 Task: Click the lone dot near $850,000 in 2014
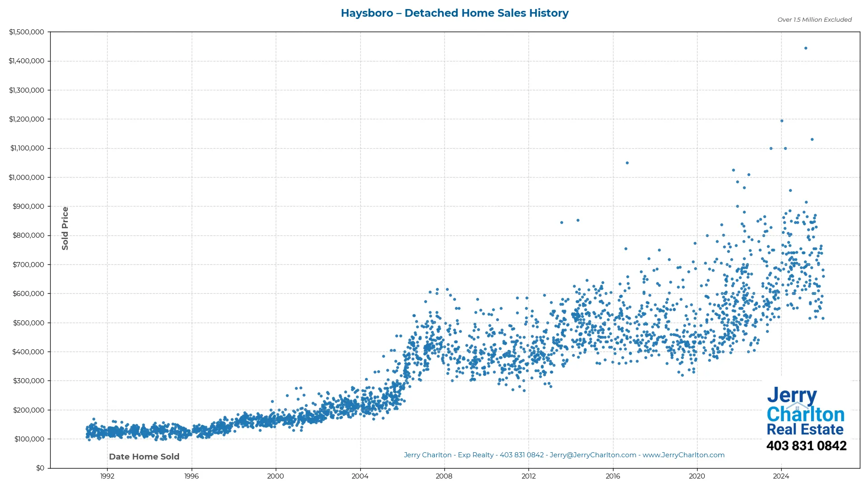578,221
